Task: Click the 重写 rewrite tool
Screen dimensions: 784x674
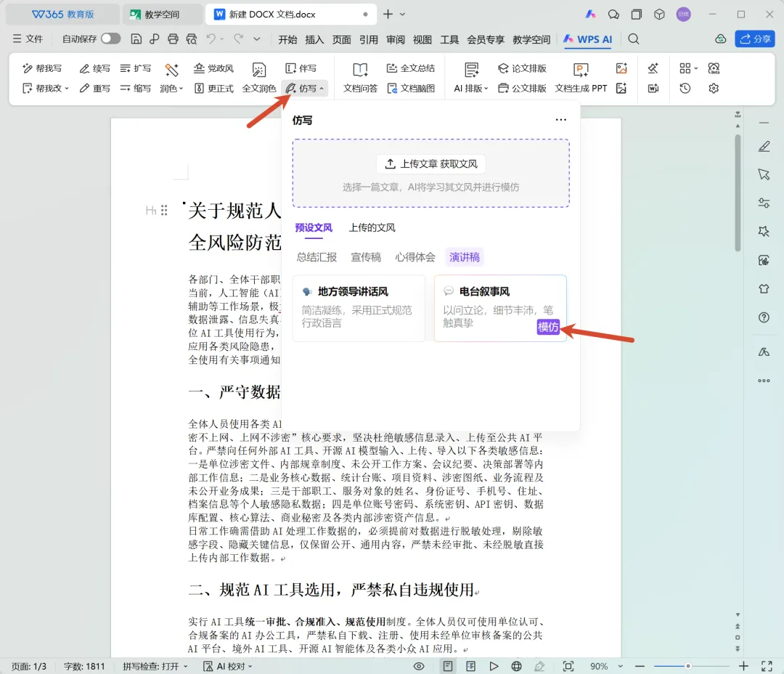Action: click(x=95, y=89)
